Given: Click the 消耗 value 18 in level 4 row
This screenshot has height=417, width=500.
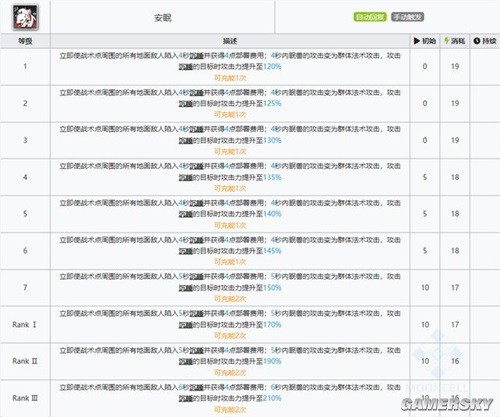Looking at the screenshot, I should (x=455, y=177).
